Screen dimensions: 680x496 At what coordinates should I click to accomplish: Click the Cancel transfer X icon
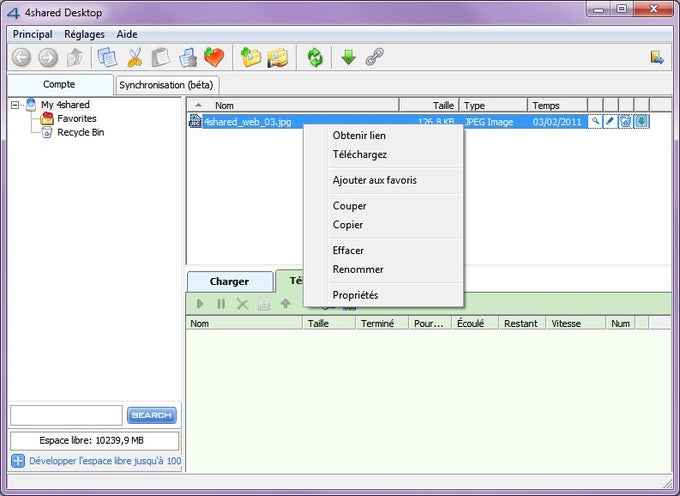(242, 303)
